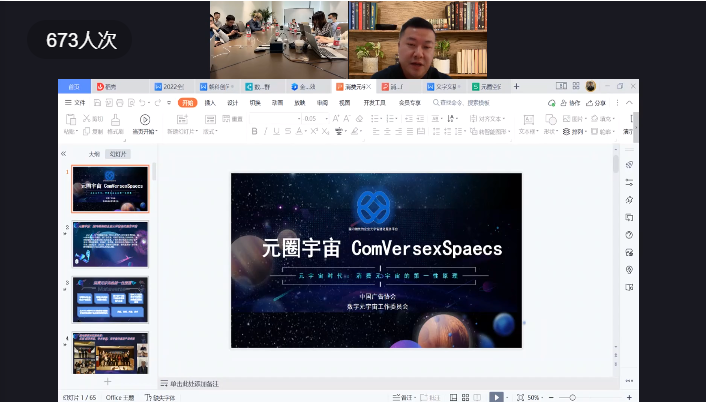
Task: Click the 文本框 (Text Box) icon
Action: [529, 120]
